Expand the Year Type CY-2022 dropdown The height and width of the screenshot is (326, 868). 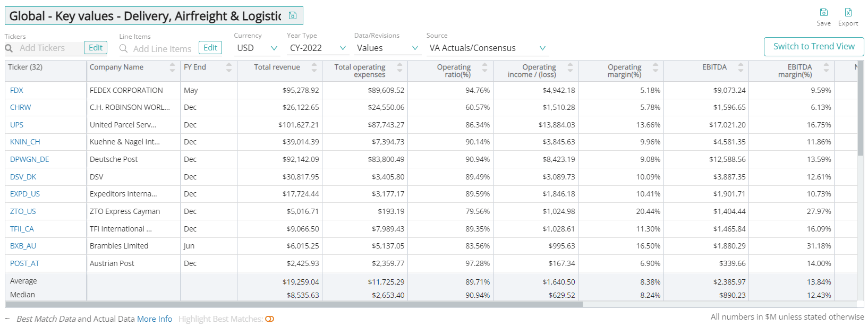[317, 48]
